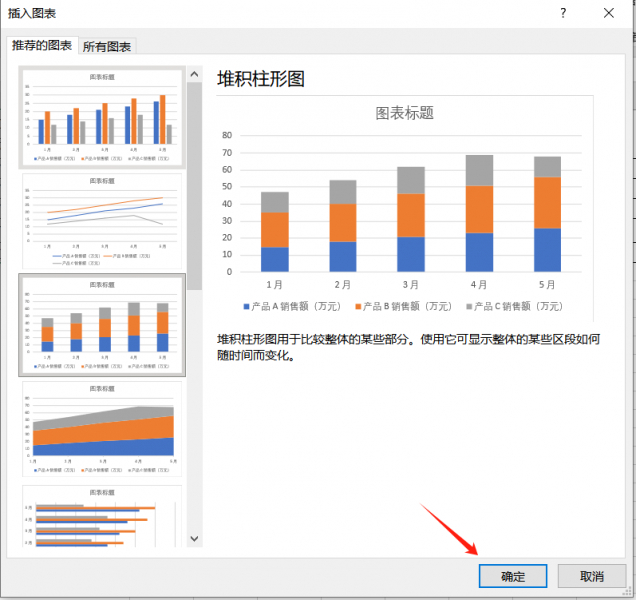Click the 堆积柱形图 heading
Viewport: 636px width, 600px height.
click(261, 79)
